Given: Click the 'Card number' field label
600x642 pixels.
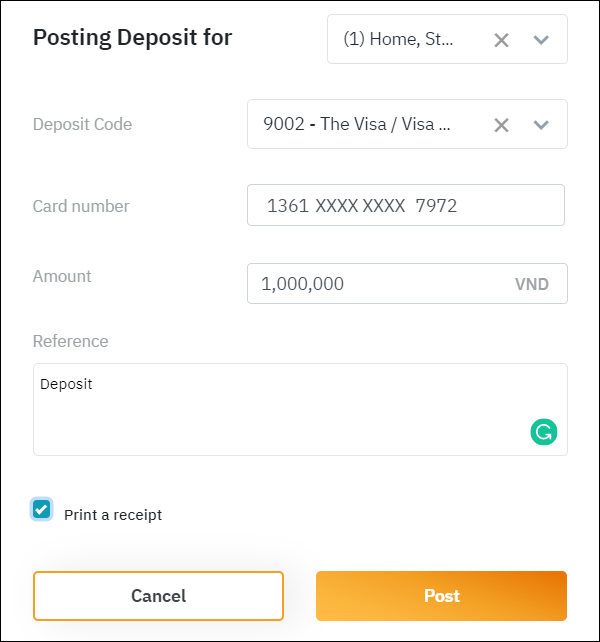Looking at the screenshot, I should (x=81, y=206).
